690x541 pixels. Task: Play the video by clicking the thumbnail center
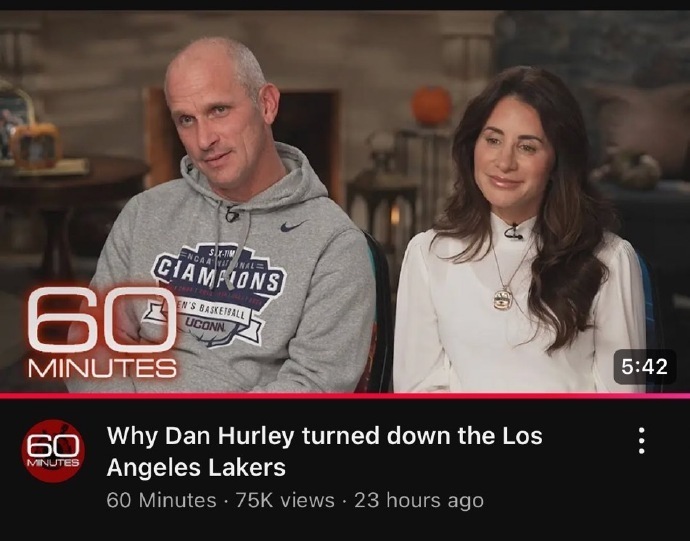coord(345,202)
